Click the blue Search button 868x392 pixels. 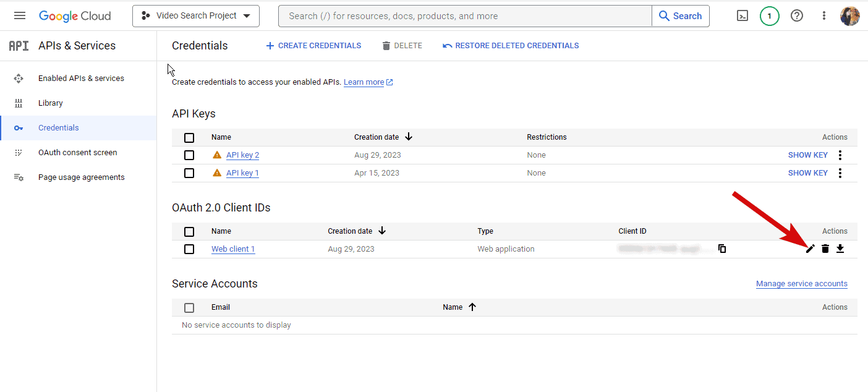[x=681, y=16]
